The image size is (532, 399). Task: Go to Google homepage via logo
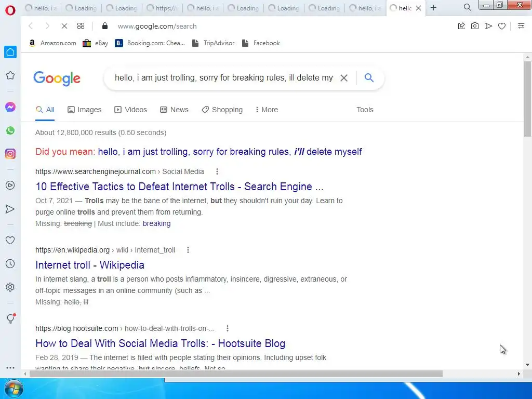pos(57,78)
